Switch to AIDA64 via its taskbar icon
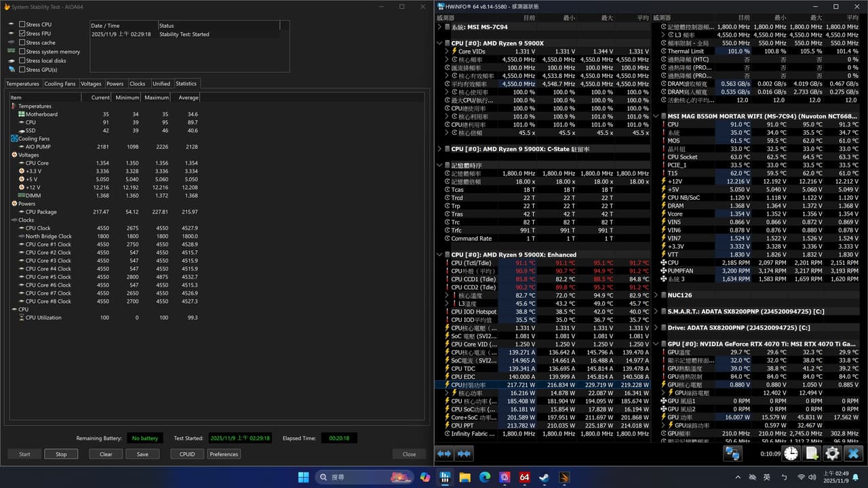 coord(524,477)
